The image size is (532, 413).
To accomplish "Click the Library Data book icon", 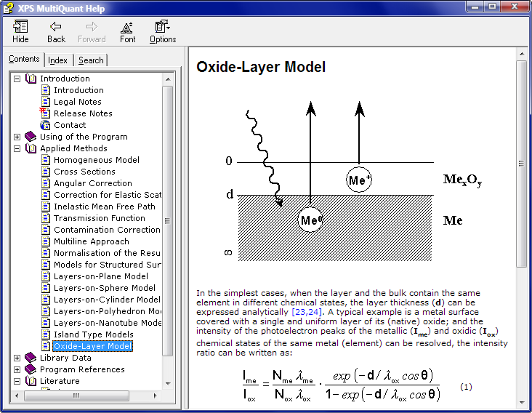I will [x=31, y=358].
